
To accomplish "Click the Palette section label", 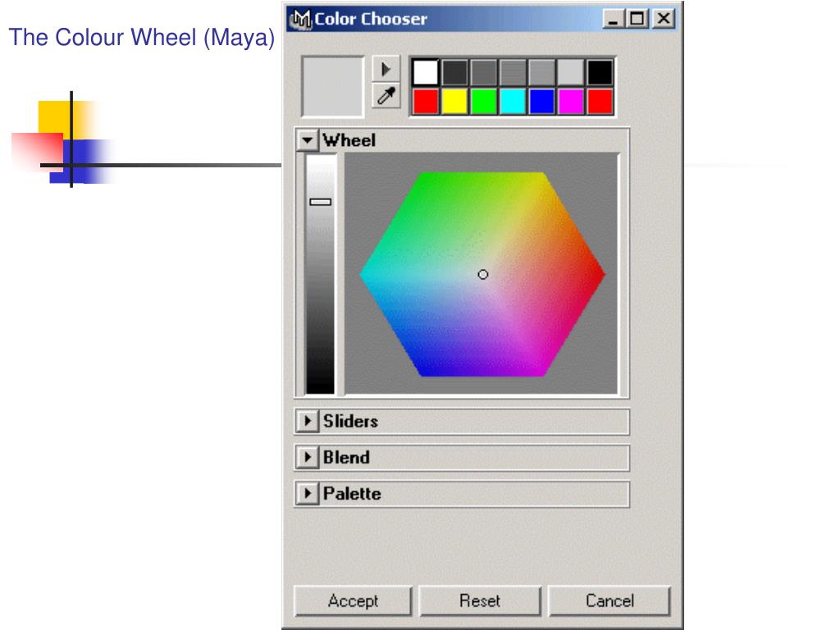I will click(352, 493).
